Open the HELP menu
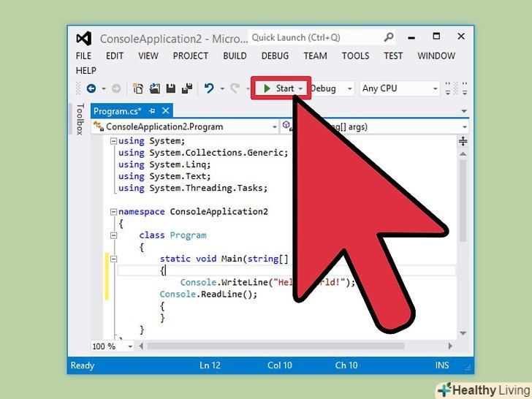The image size is (532, 399). click(85, 71)
